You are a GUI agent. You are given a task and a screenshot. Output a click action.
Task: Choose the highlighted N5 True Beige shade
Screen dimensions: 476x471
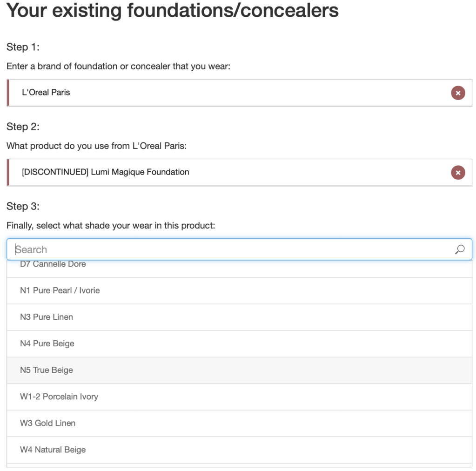47,370
